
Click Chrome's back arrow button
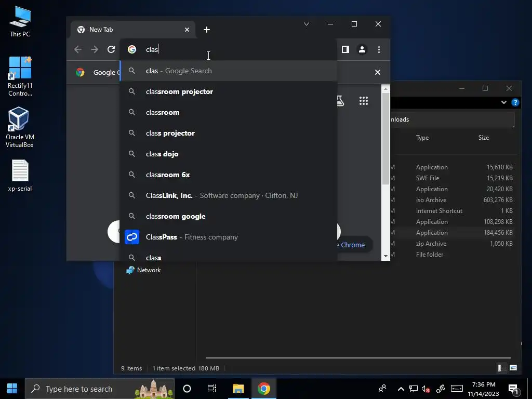tap(78, 49)
